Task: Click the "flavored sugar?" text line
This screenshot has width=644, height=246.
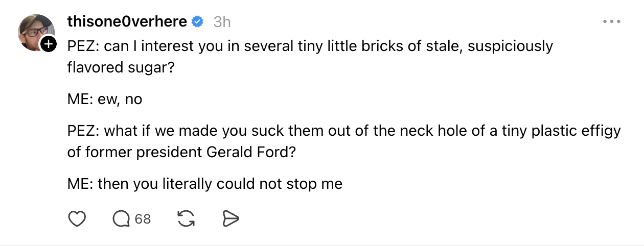Action: pyautogui.click(x=121, y=67)
